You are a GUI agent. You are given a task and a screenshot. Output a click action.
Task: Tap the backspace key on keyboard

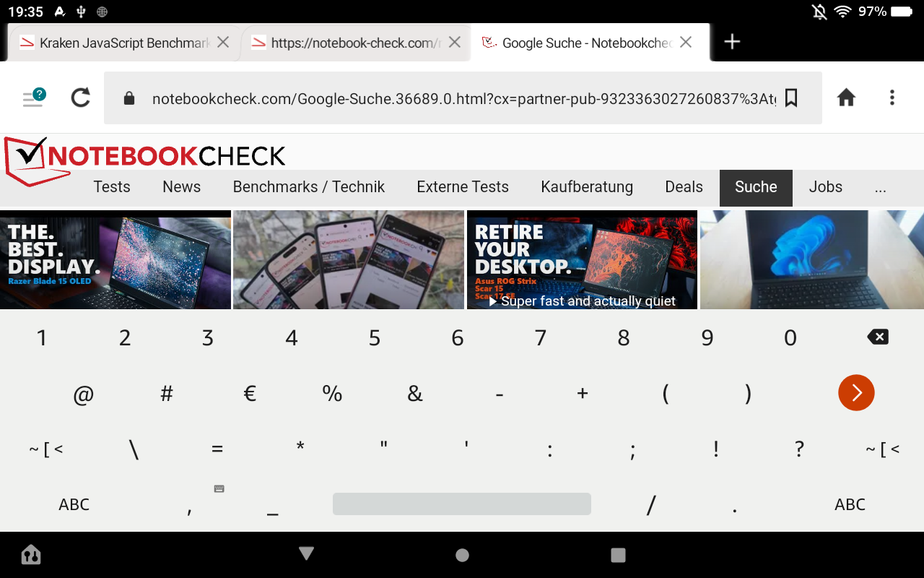point(878,337)
